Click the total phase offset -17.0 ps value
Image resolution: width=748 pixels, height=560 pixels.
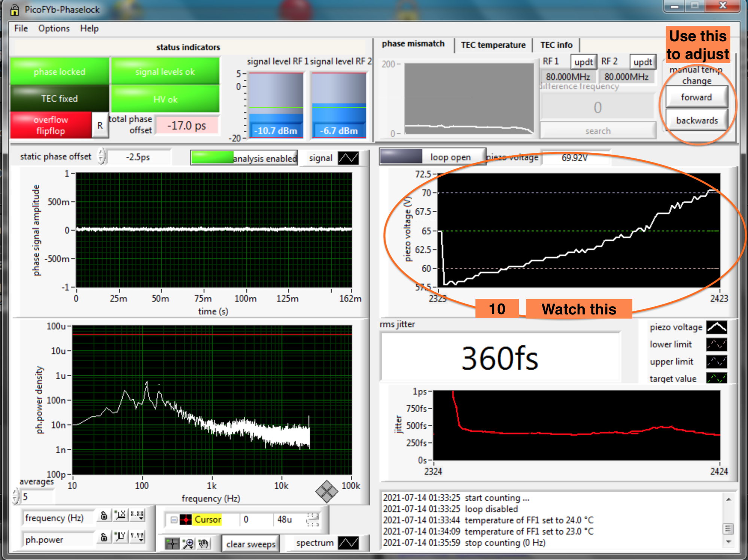(186, 125)
